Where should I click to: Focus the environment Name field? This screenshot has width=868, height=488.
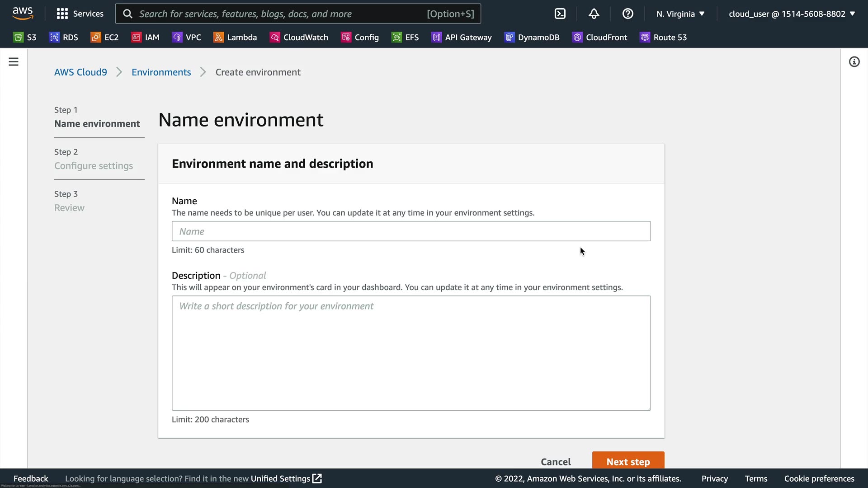[x=411, y=231]
